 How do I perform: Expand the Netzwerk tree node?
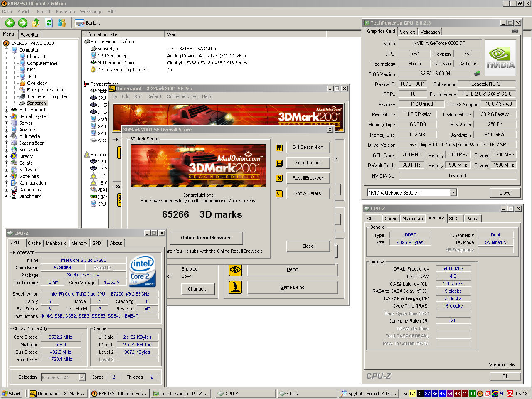tap(7, 150)
